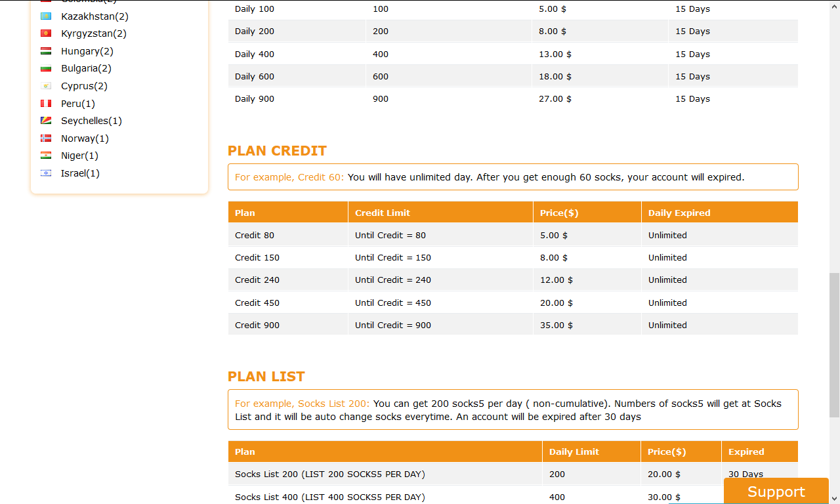This screenshot has height=504, width=840.
Task: Click the Norway flag icon
Action: (x=46, y=138)
